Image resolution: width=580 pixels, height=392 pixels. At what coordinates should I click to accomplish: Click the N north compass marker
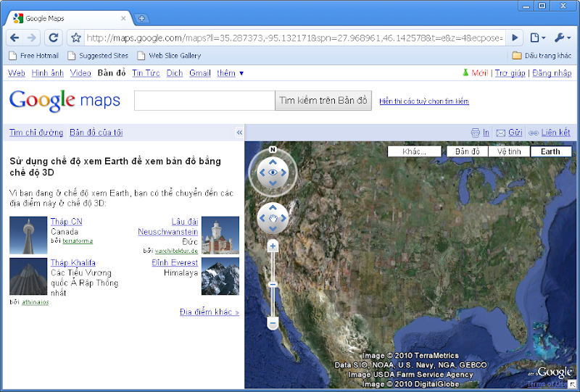273,149
